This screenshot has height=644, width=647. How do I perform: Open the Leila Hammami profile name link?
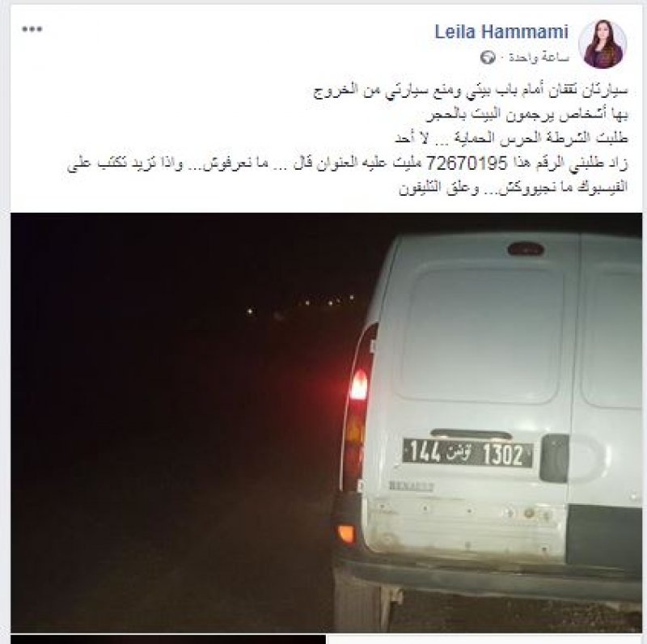coord(501,32)
